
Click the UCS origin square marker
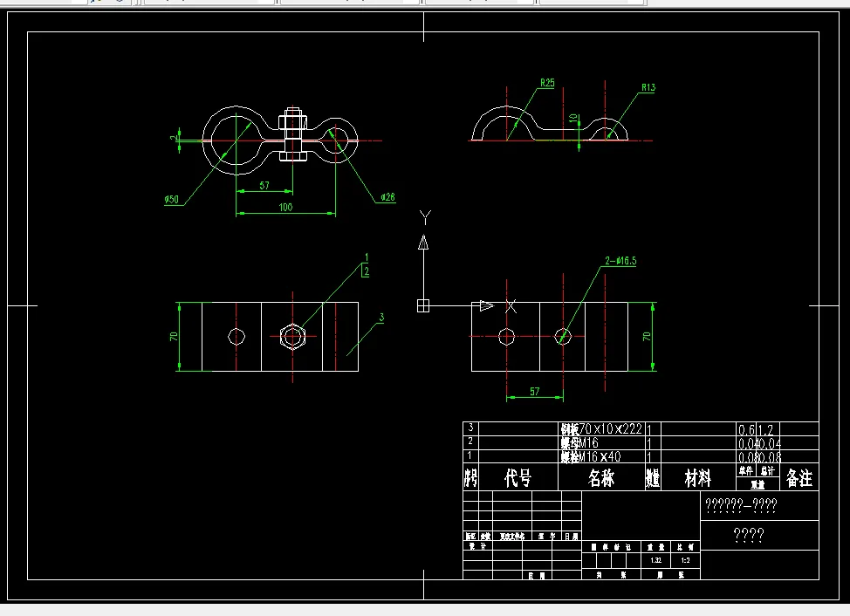coord(423,306)
